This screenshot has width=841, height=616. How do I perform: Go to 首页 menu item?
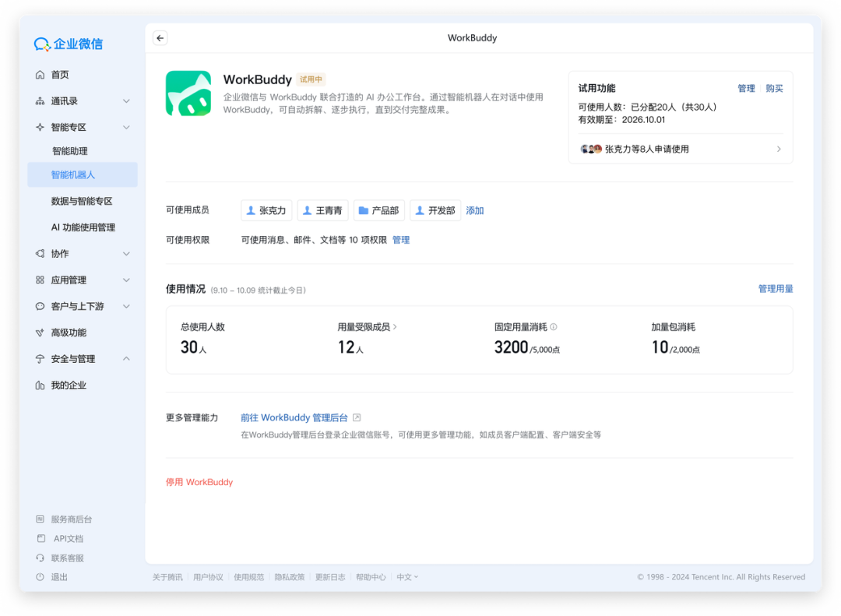pos(59,75)
